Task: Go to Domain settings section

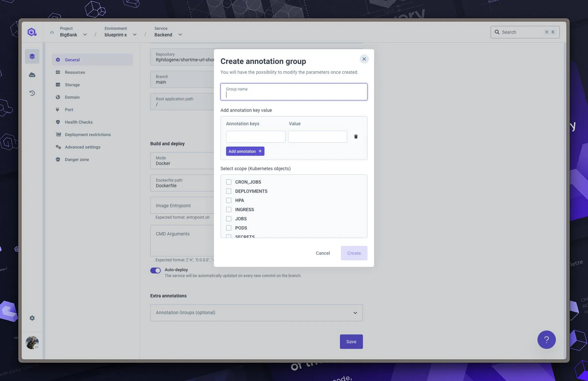Action: [x=92, y=97]
